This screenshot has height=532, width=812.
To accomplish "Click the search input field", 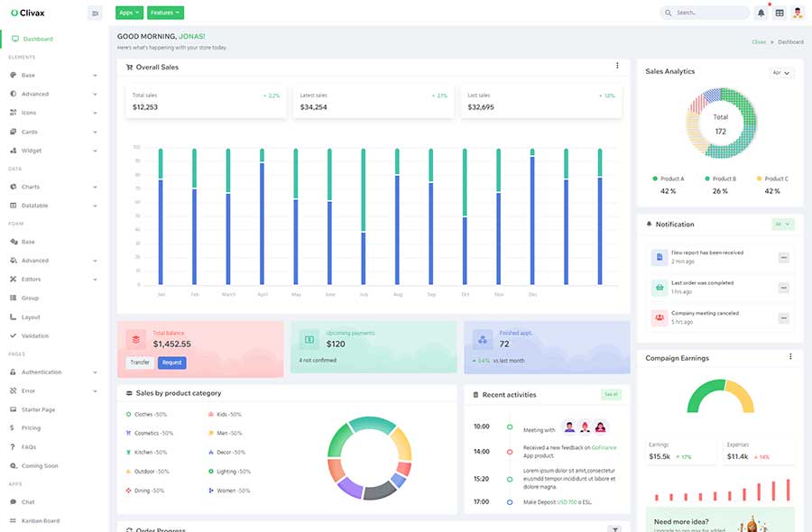I will [705, 13].
